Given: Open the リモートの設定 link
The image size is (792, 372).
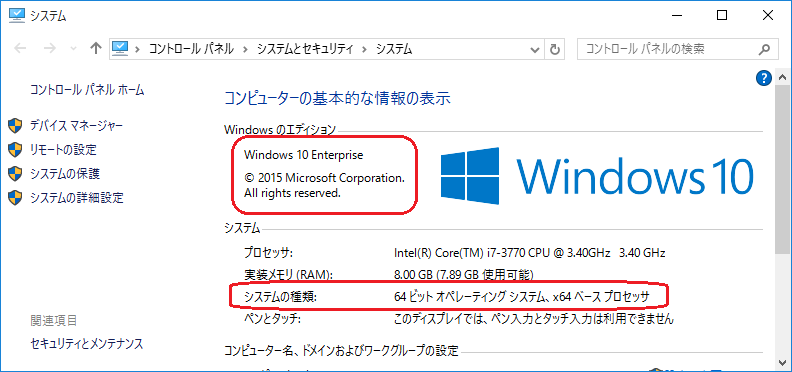Looking at the screenshot, I should click(x=63, y=150).
